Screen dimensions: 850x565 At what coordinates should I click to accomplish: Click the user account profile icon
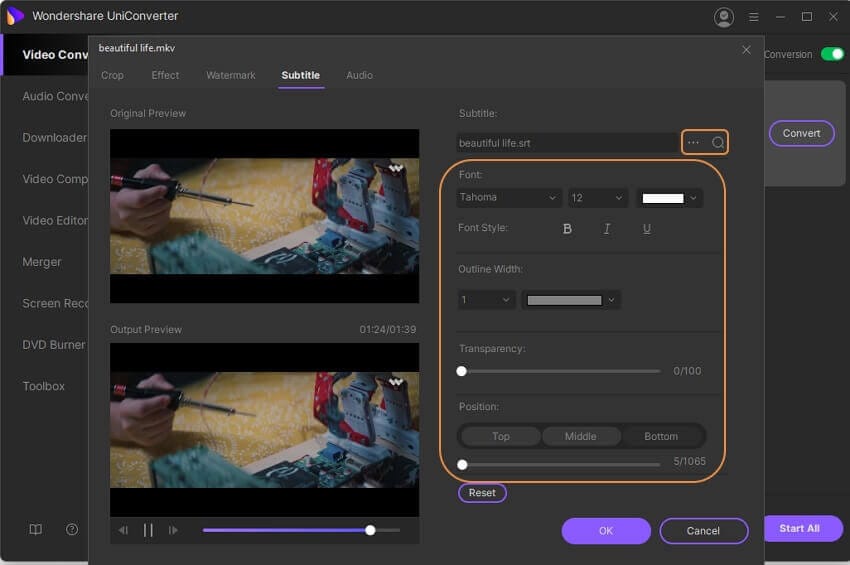click(724, 17)
